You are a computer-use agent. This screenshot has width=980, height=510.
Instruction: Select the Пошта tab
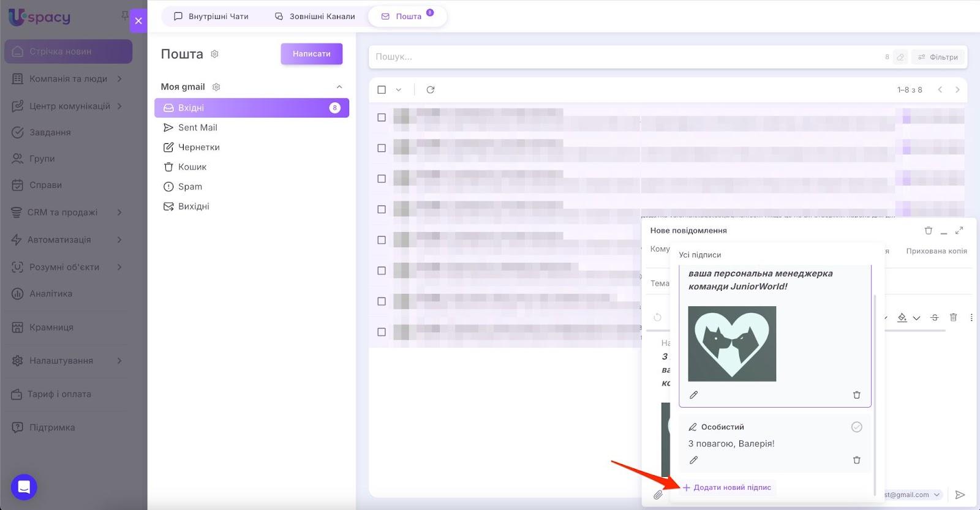(407, 17)
